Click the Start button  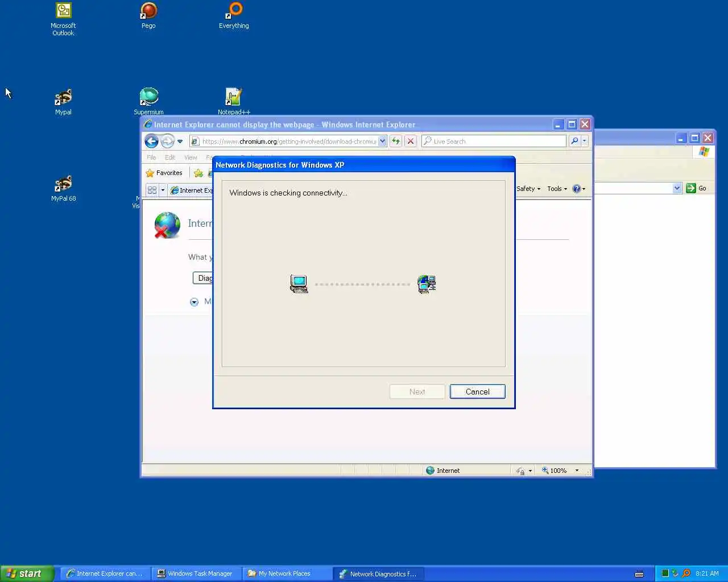tap(27, 573)
